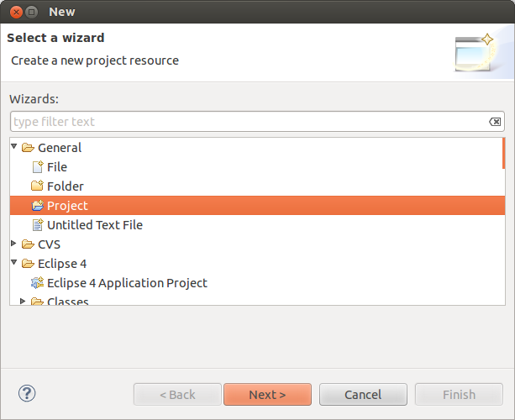This screenshot has height=420, width=515.
Task: Collapse the Eclipse 4 category
Action: coord(14,263)
